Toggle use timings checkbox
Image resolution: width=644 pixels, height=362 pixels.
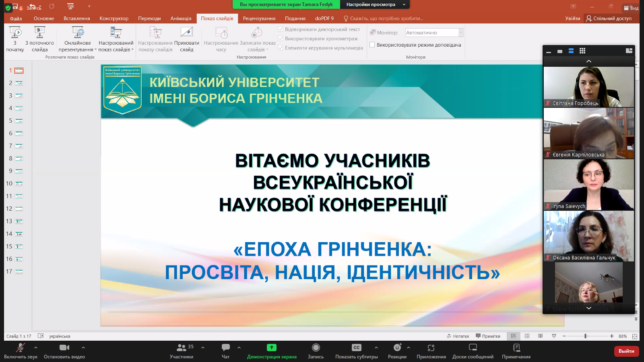(x=281, y=39)
